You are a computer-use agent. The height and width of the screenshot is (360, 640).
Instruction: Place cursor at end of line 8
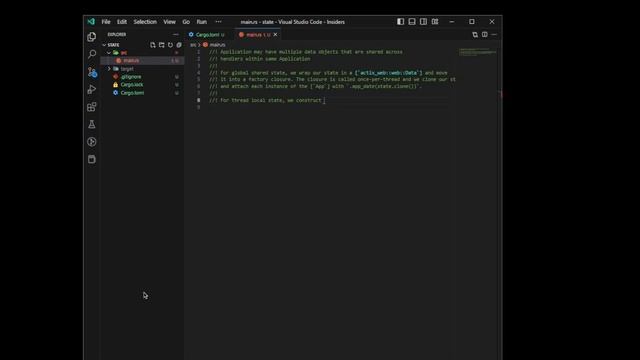pos(324,100)
